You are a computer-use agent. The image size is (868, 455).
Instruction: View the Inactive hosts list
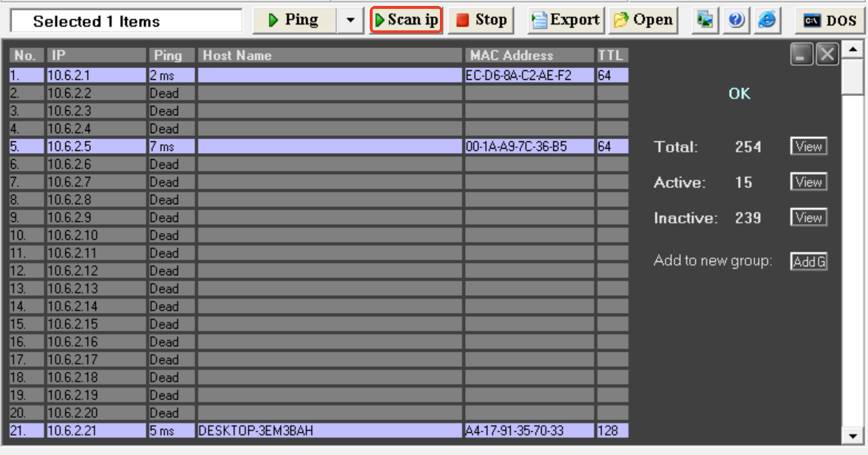pyautogui.click(x=808, y=218)
